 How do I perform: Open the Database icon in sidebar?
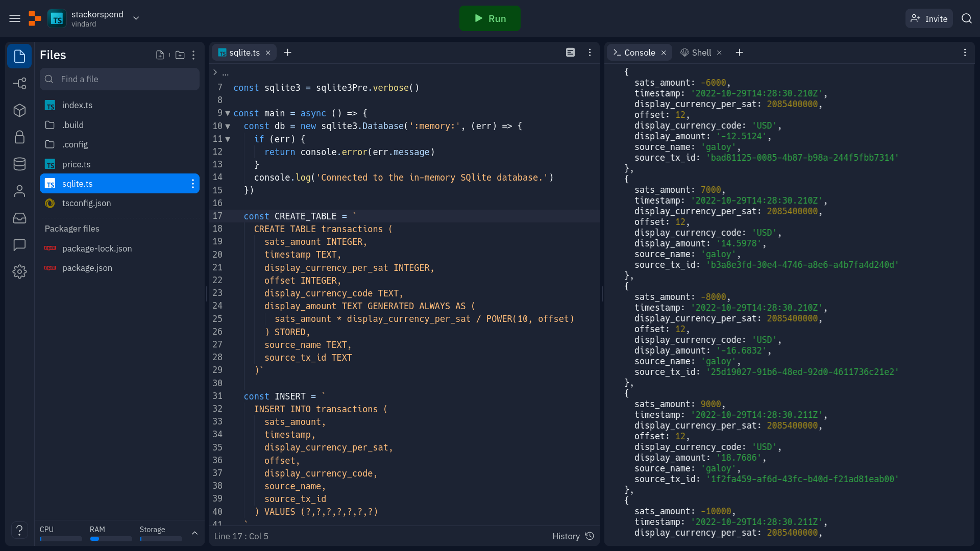coord(19,164)
